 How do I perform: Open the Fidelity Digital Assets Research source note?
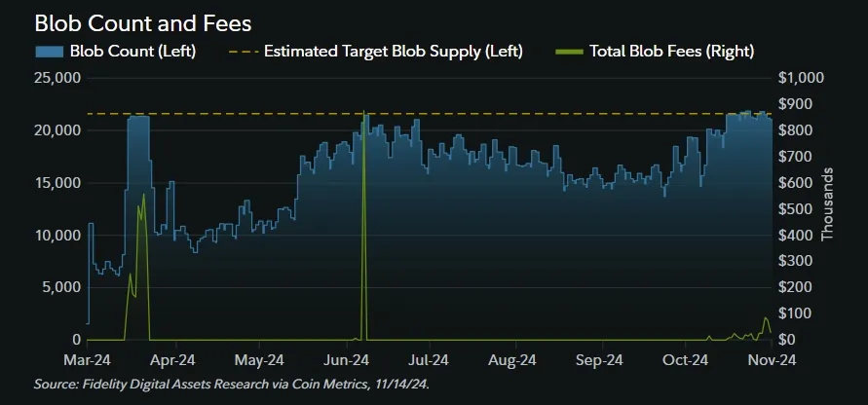click(x=231, y=384)
